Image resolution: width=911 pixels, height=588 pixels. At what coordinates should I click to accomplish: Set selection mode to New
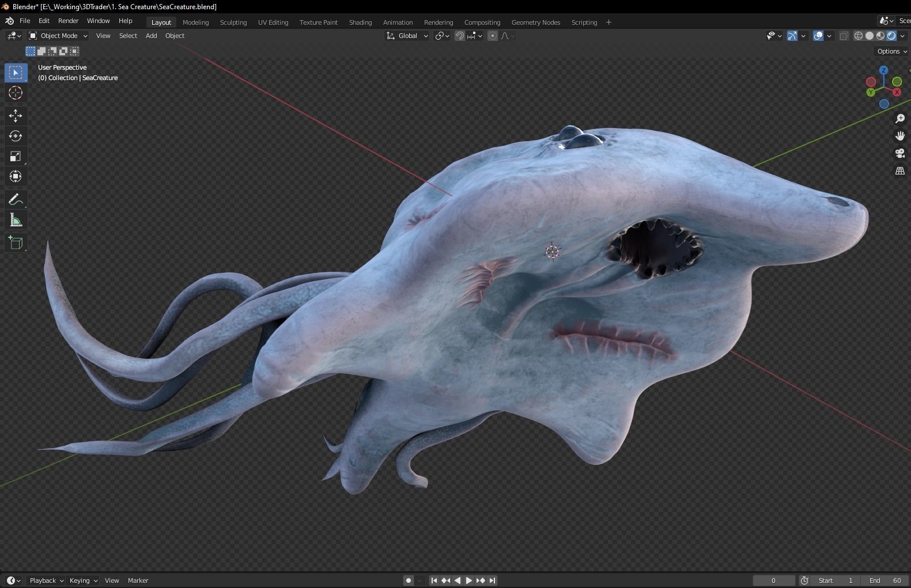(31, 51)
